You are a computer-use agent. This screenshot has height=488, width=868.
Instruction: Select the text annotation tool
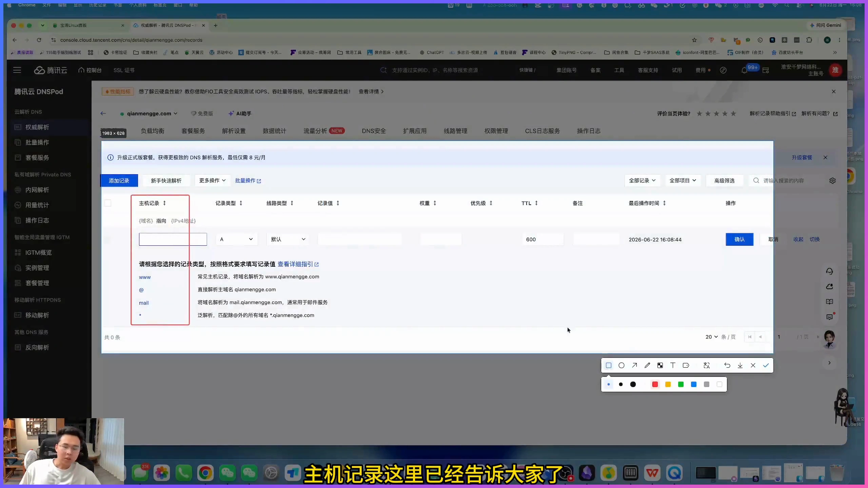point(673,365)
